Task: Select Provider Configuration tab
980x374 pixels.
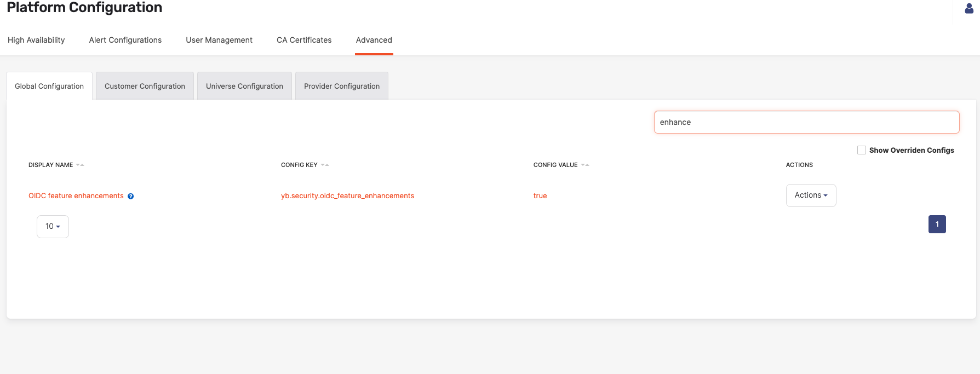Action: [342, 86]
